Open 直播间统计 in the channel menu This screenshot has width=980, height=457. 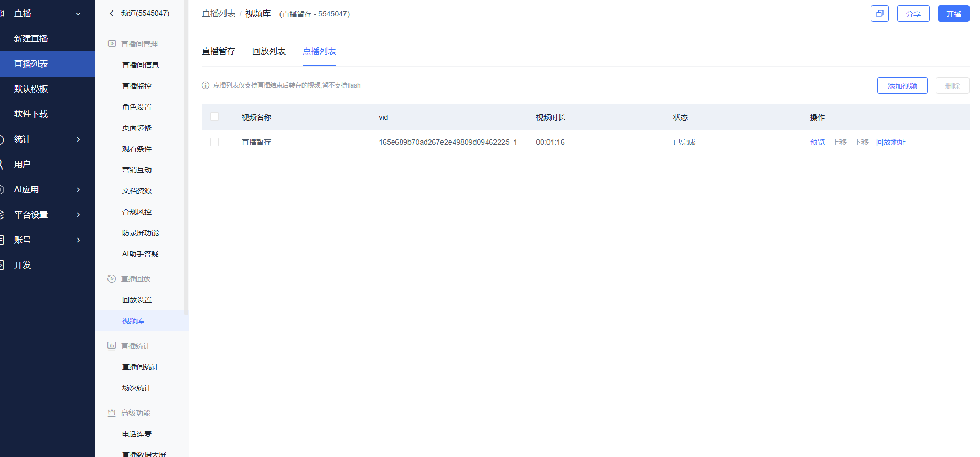(x=141, y=367)
